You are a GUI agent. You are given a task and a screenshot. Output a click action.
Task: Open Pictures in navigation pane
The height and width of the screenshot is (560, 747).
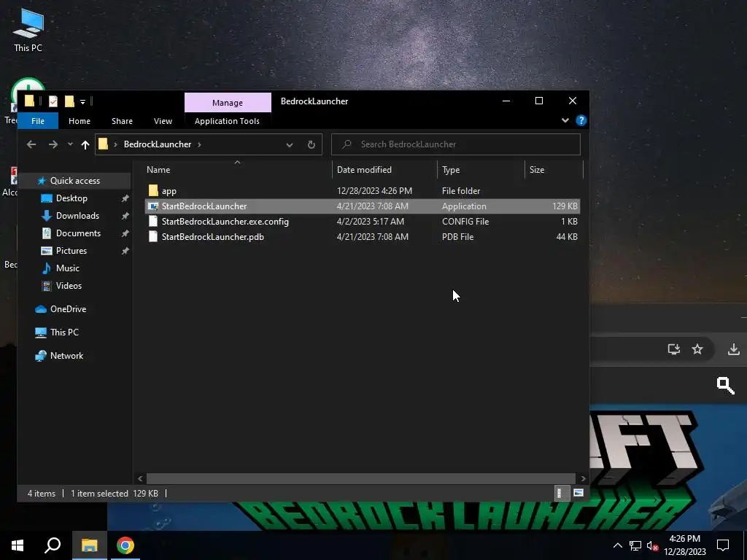coord(71,251)
